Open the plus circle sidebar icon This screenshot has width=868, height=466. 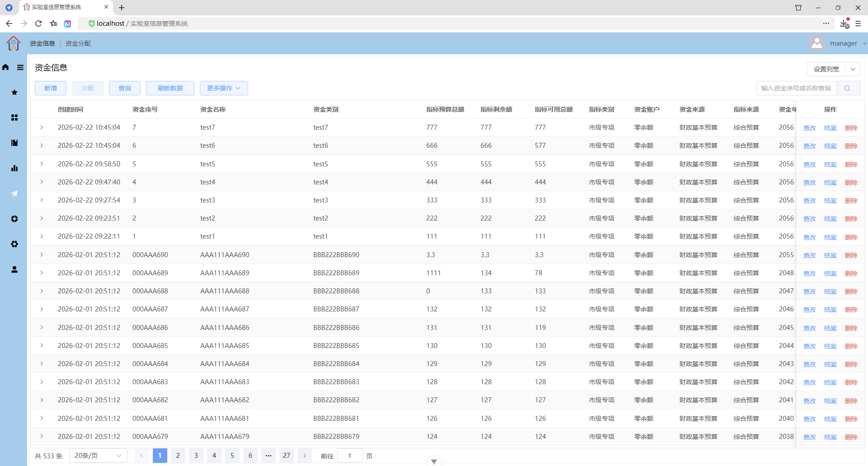tap(14, 219)
